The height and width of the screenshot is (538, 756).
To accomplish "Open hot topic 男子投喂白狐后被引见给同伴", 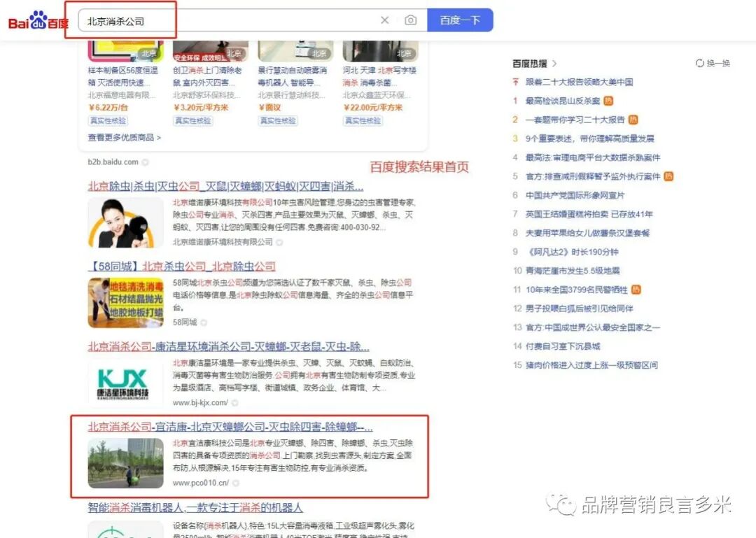I will click(x=580, y=309).
